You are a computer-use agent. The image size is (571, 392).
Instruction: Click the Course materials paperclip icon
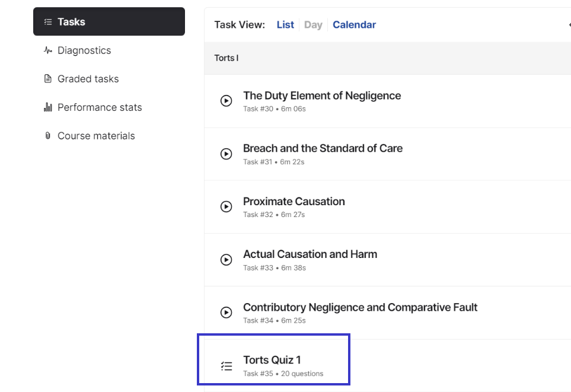47,136
